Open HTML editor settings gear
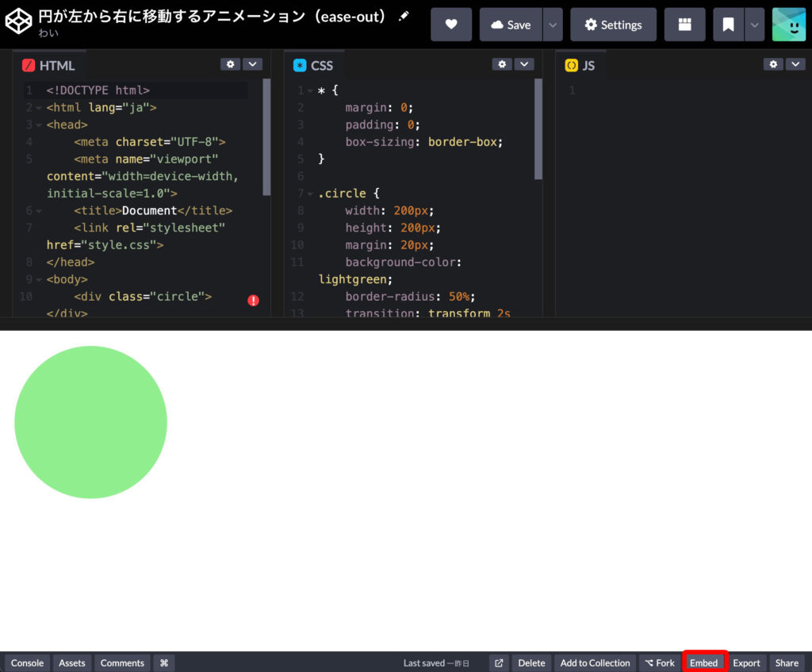The height and width of the screenshot is (672, 812). pos(231,64)
